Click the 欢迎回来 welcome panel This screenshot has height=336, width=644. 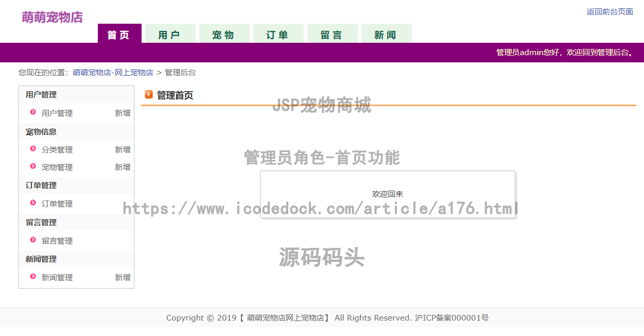[x=387, y=194]
